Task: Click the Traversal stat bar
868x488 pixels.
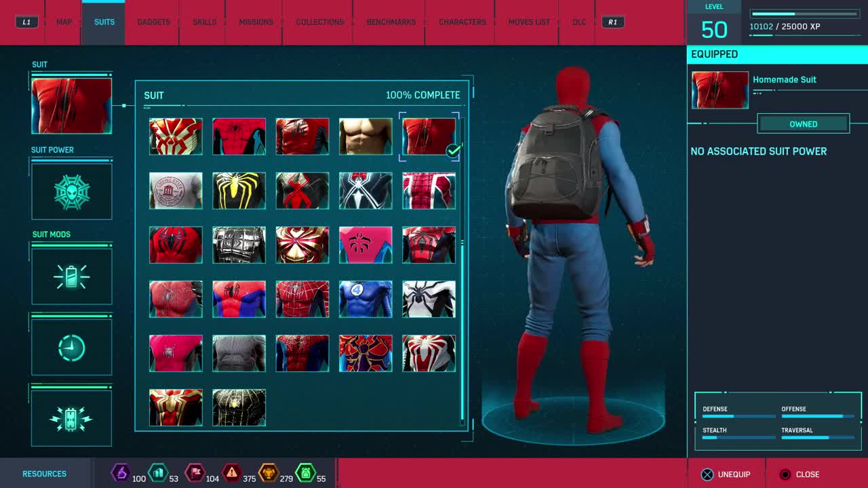Action: (x=817, y=438)
